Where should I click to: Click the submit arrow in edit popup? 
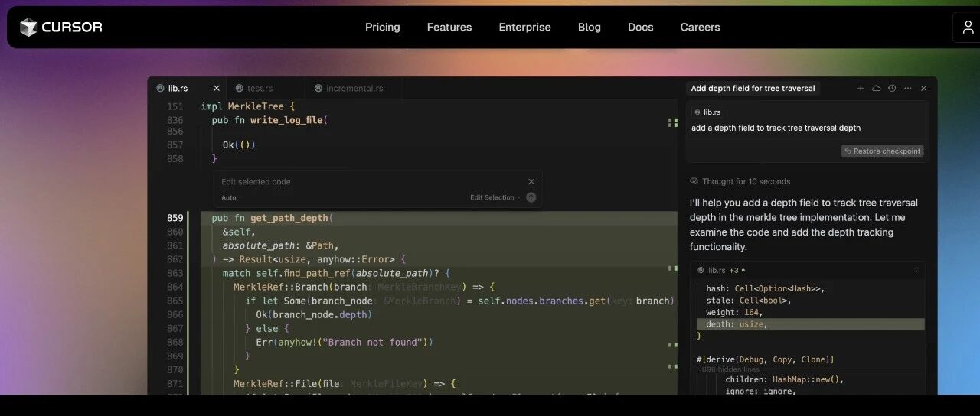tap(531, 197)
